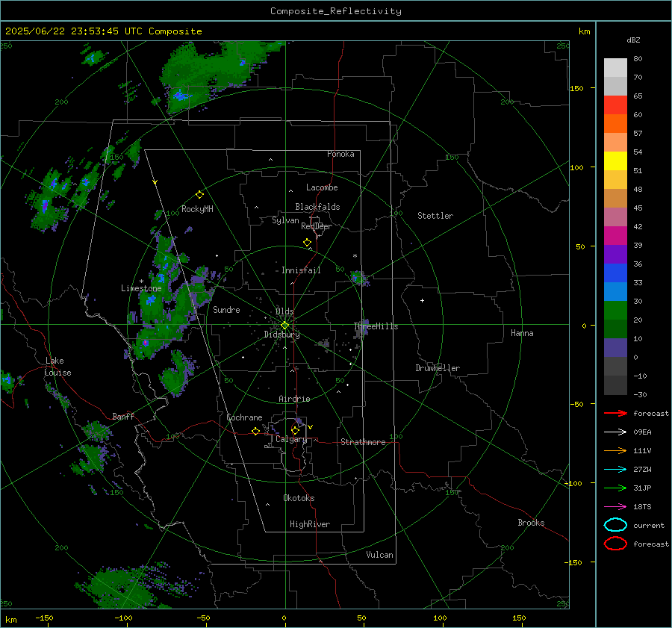The height and width of the screenshot is (628, 672).
Task: Click the Stettler town label
Action: 435,216
